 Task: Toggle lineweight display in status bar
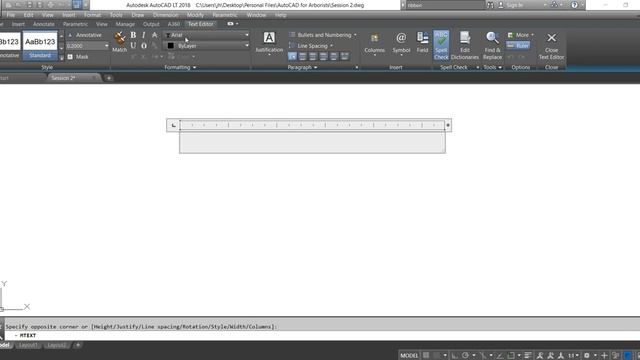pos(528,356)
